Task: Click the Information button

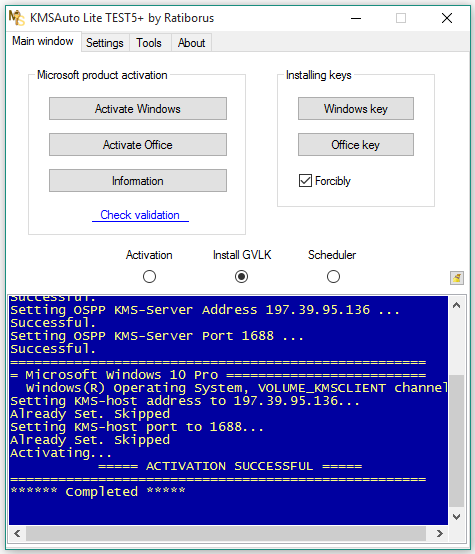Action: (x=138, y=181)
